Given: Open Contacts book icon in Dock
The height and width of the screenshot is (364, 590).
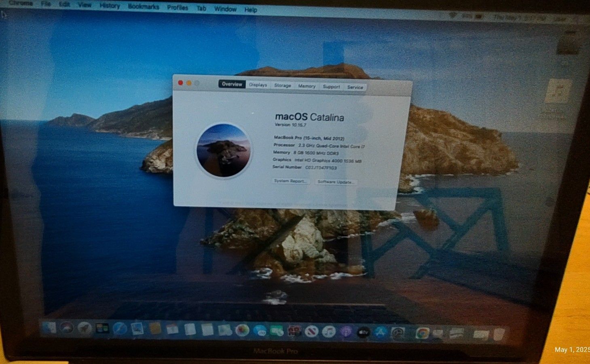Looking at the screenshot, I should click(155, 329).
